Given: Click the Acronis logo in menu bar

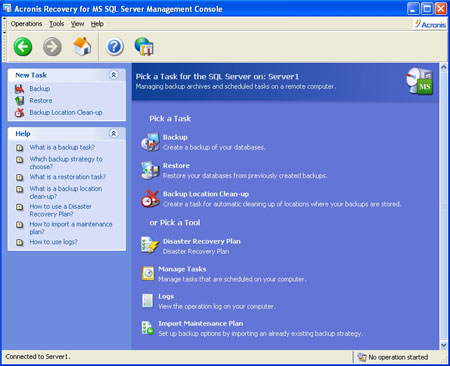Looking at the screenshot, I should [x=430, y=24].
